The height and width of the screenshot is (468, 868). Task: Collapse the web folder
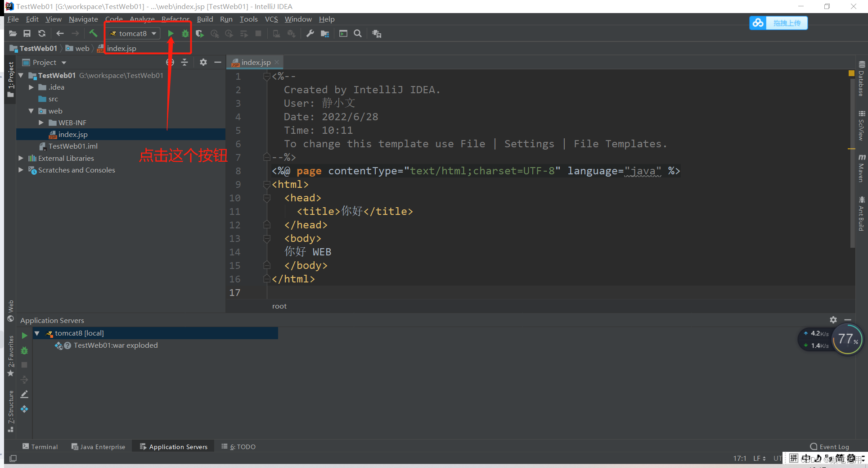(x=31, y=111)
